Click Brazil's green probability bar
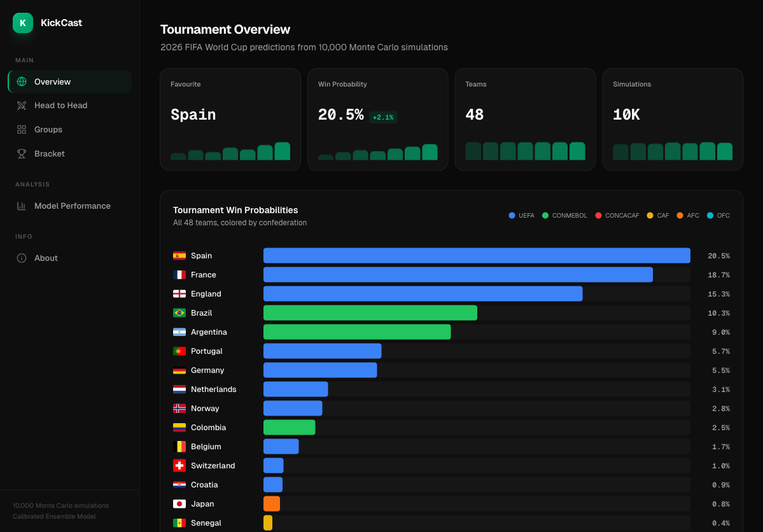Image resolution: width=763 pixels, height=532 pixels. pos(370,313)
